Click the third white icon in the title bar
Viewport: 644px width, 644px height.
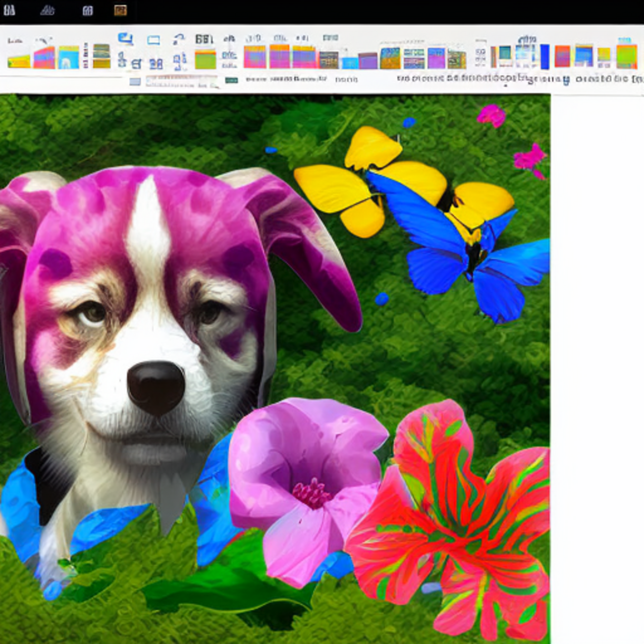coord(87,10)
